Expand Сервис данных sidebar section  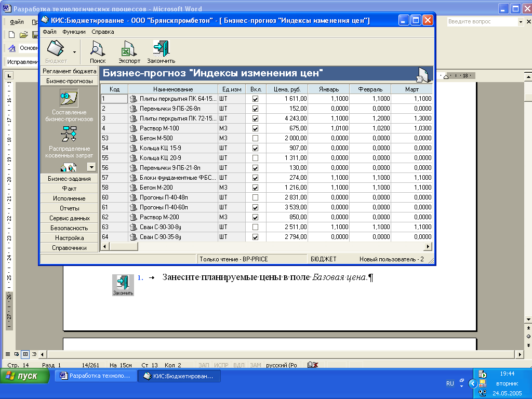[x=69, y=218]
